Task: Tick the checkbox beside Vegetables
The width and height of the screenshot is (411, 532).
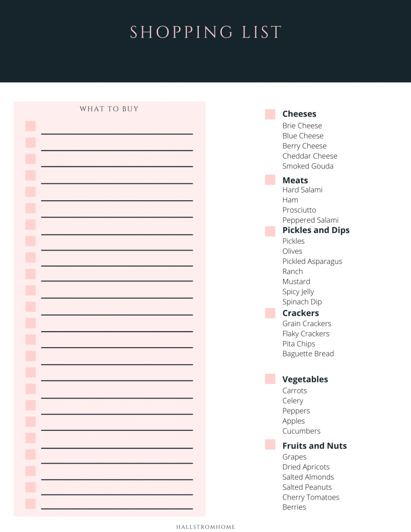Action: coord(270,379)
